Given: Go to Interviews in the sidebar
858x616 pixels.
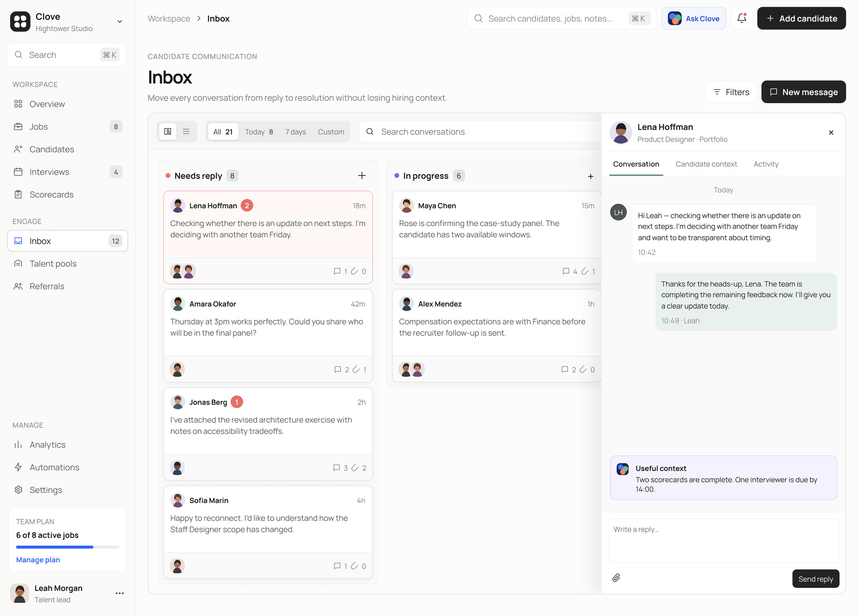Looking at the screenshot, I should pyautogui.click(x=67, y=172).
